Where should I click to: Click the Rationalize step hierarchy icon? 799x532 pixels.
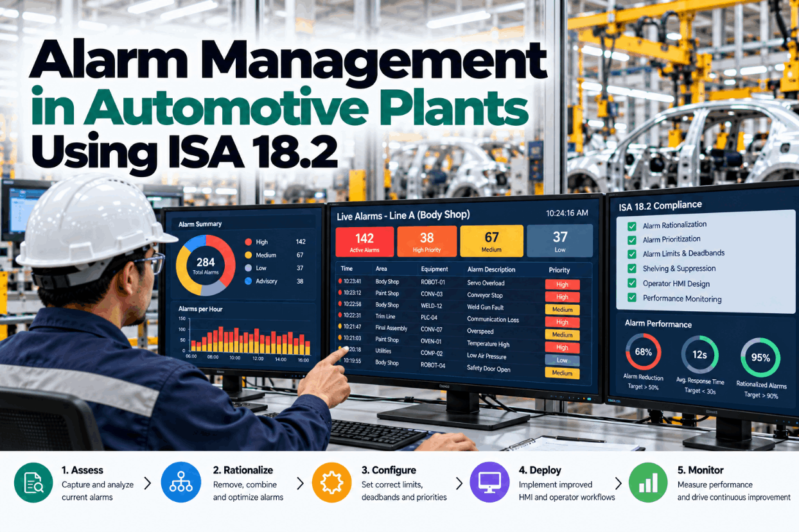pyautogui.click(x=182, y=483)
